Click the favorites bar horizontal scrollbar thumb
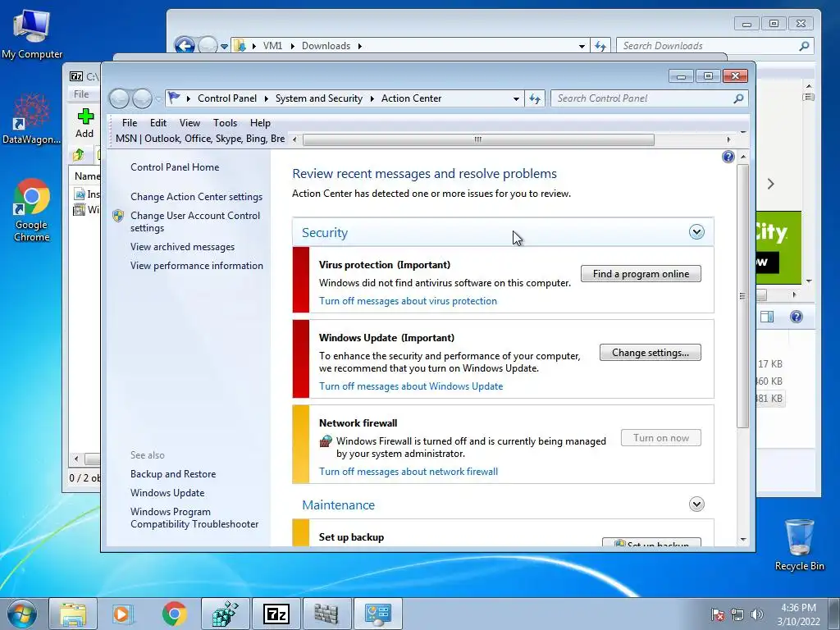This screenshot has height=630, width=840. [x=478, y=139]
